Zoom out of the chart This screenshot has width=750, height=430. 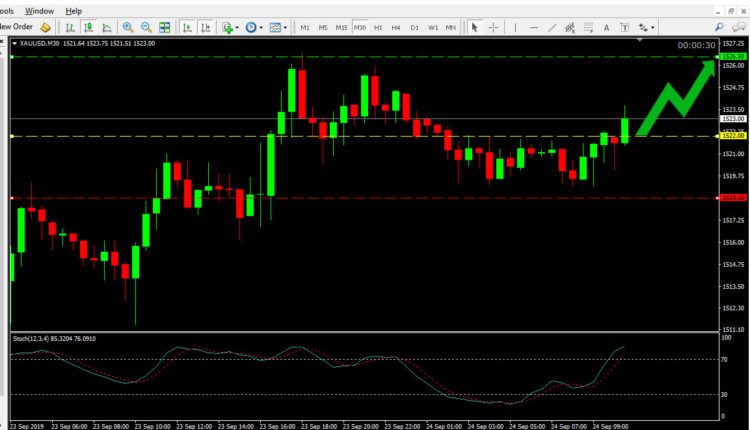(x=146, y=28)
